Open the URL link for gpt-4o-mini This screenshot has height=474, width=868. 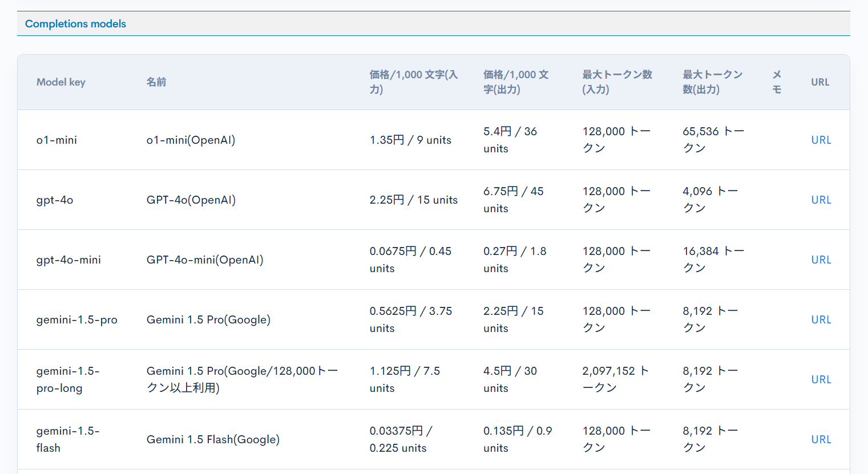click(x=821, y=260)
